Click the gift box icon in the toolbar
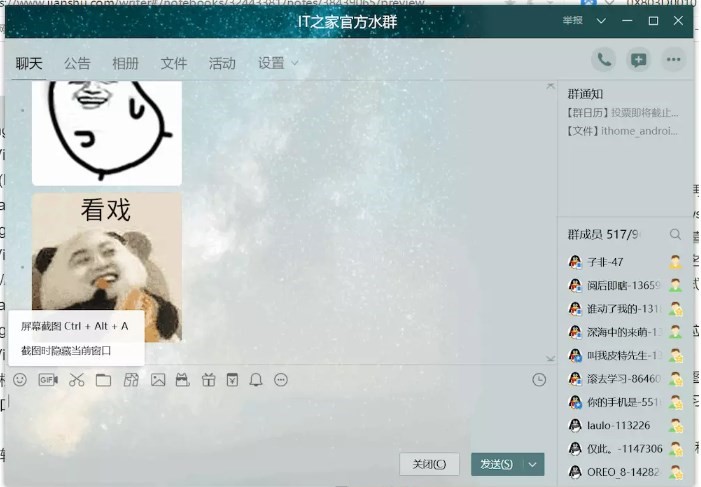The width and height of the screenshot is (701, 487). pyautogui.click(x=208, y=380)
